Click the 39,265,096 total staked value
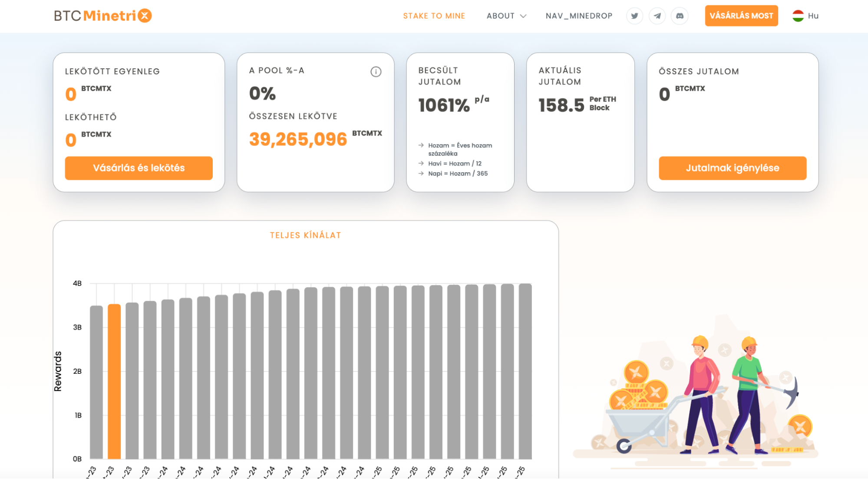The height and width of the screenshot is (479, 868). click(298, 139)
